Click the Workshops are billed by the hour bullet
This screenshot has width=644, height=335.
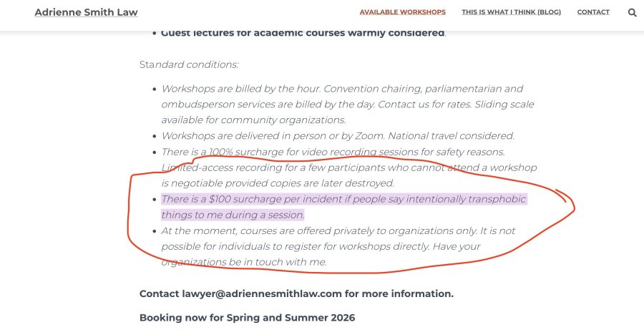(x=348, y=105)
